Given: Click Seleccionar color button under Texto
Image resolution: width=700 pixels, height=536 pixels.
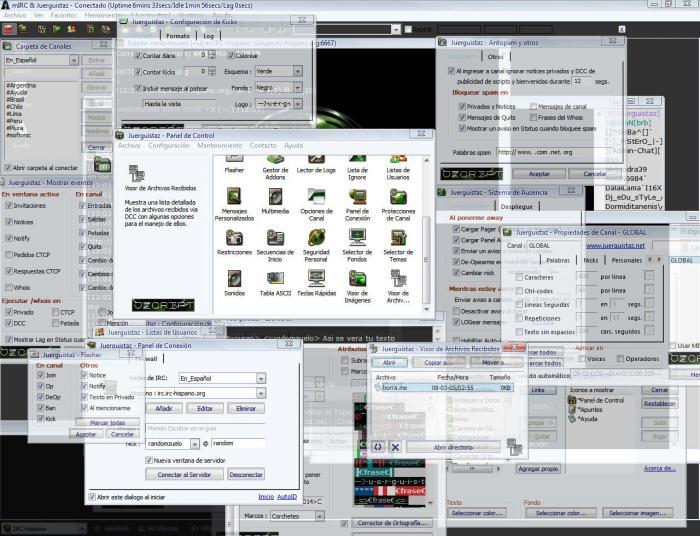Looking at the screenshot, I should 477,513.
